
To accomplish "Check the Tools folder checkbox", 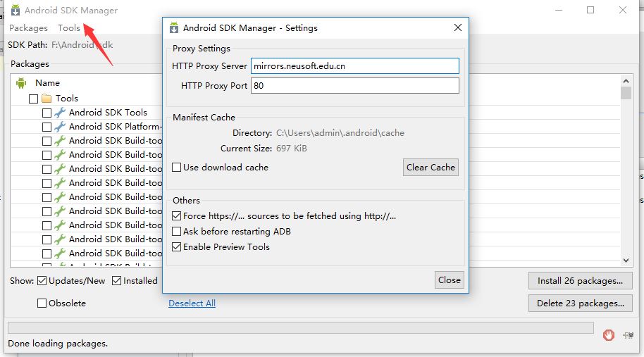I will [34, 99].
